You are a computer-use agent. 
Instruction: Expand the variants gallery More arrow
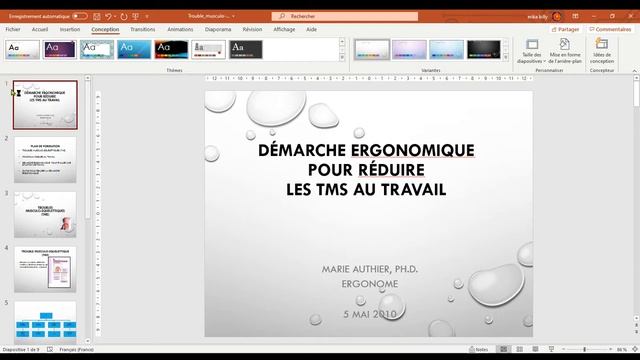pyautogui.click(x=506, y=58)
